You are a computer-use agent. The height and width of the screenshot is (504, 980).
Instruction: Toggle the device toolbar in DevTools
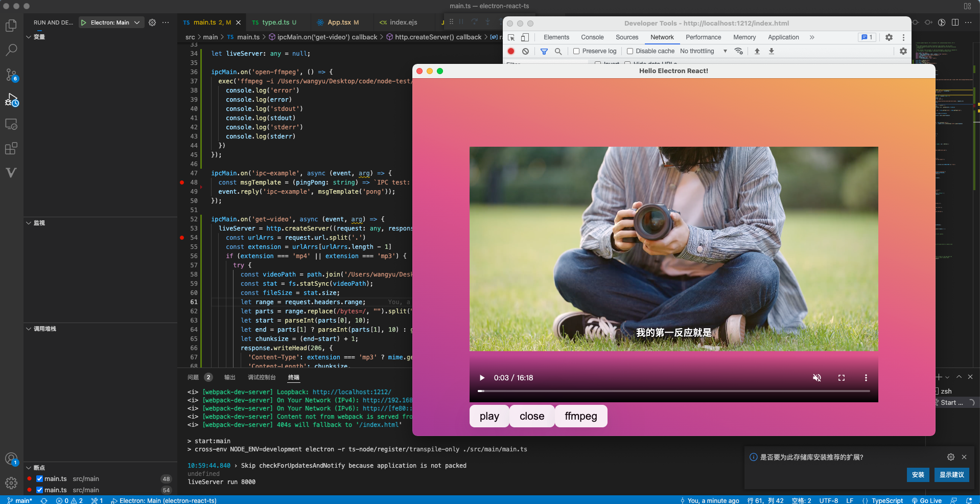524,37
